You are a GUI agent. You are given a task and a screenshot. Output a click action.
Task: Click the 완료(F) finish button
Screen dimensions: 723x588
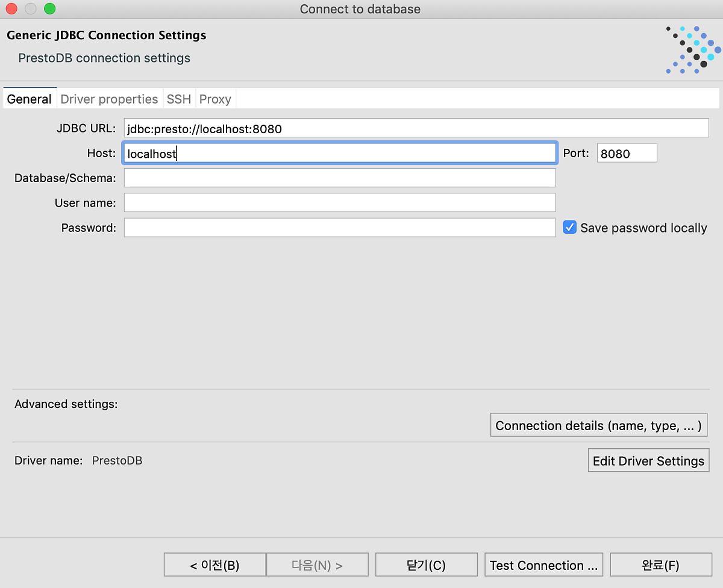point(660,565)
